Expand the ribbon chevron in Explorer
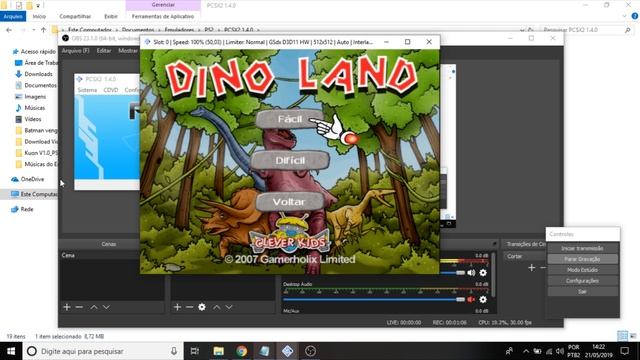This screenshot has width=640, height=360. [624, 16]
